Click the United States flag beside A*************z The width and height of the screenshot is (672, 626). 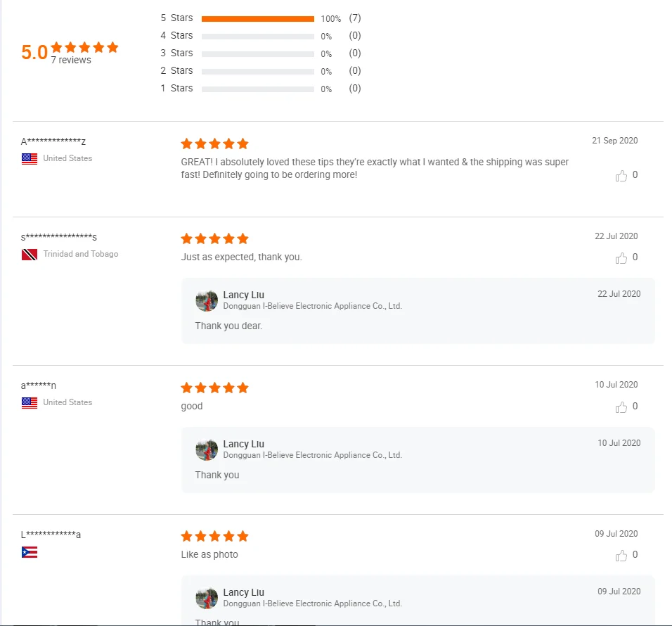30,159
